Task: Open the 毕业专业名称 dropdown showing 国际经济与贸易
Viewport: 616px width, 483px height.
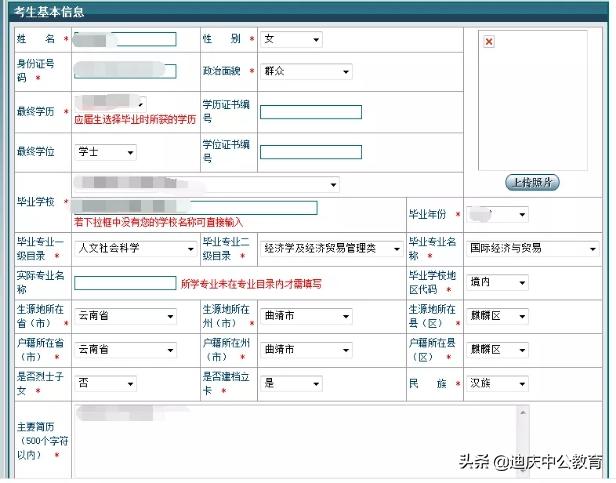Action: coord(533,248)
